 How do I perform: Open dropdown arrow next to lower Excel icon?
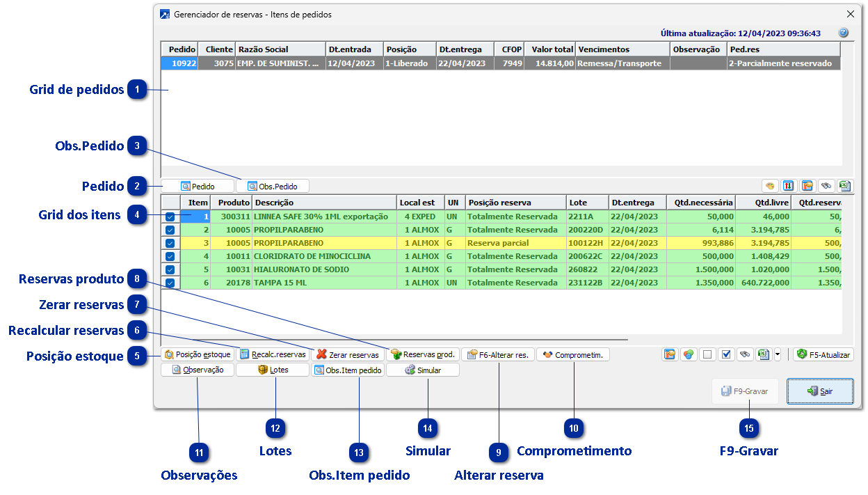(777, 354)
